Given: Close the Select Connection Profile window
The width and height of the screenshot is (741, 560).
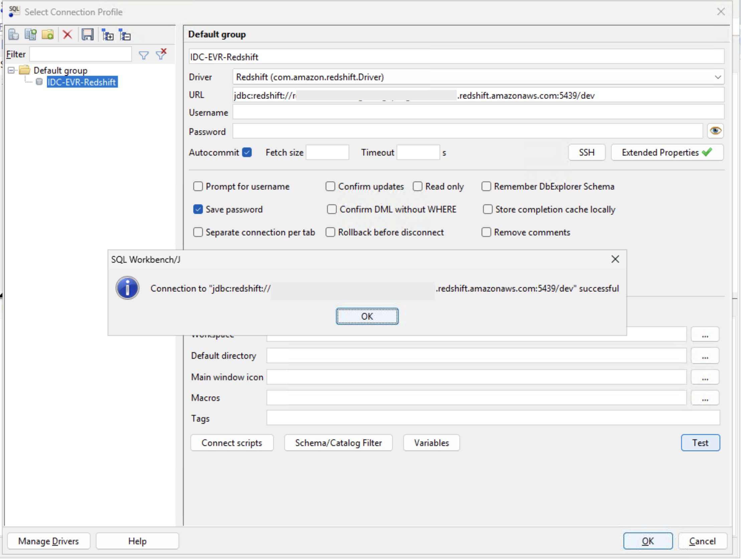Looking at the screenshot, I should [x=721, y=12].
